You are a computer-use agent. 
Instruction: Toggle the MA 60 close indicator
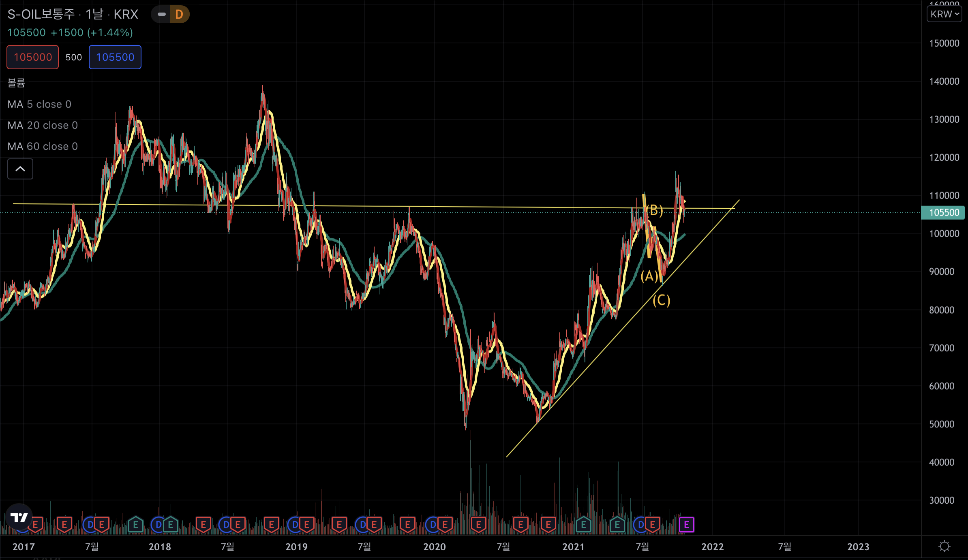tap(43, 146)
